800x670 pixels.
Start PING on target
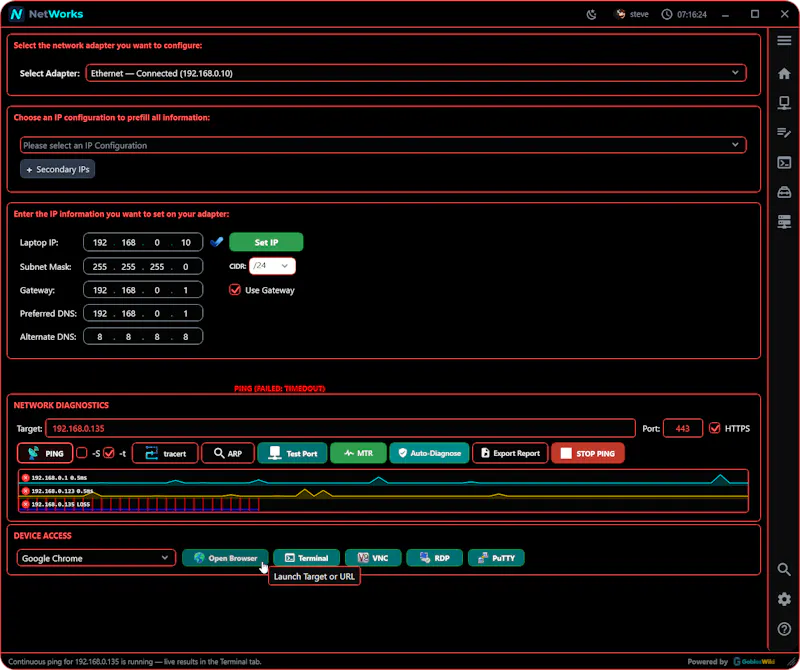pos(45,453)
